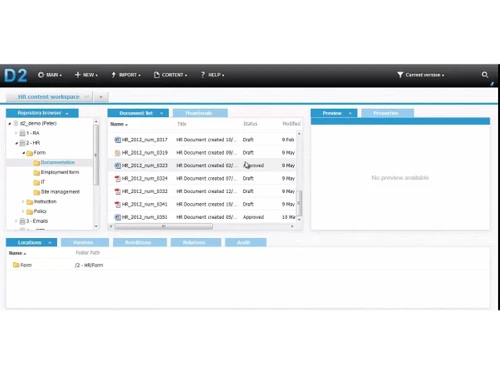Open the CONTENT menu

pos(170,75)
